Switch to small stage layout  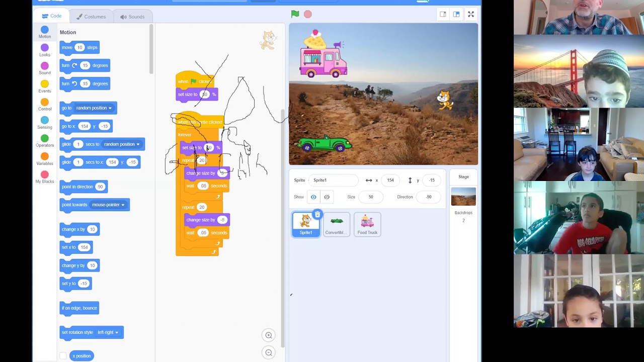pyautogui.click(x=443, y=14)
